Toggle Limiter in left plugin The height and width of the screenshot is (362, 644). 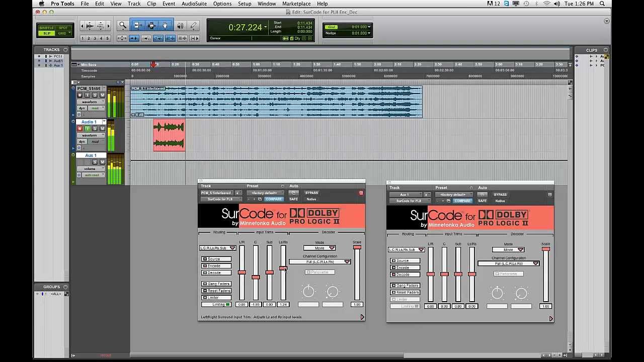[216, 298]
